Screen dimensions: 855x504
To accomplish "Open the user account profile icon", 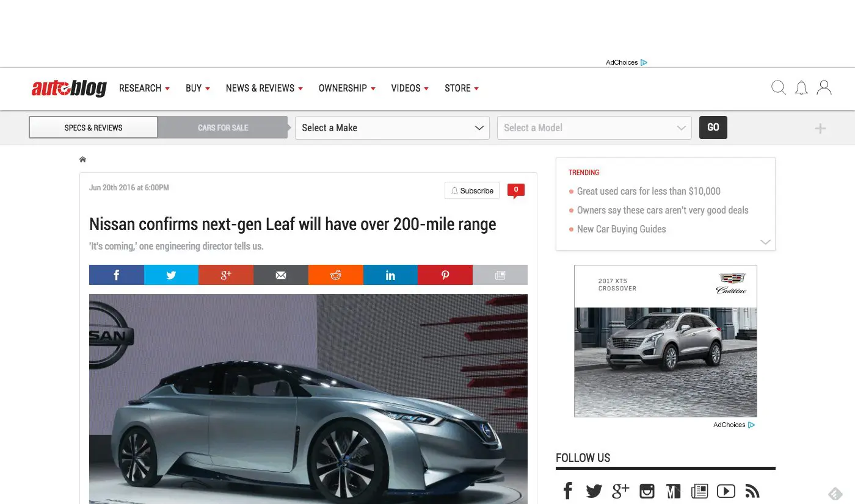I will [824, 88].
